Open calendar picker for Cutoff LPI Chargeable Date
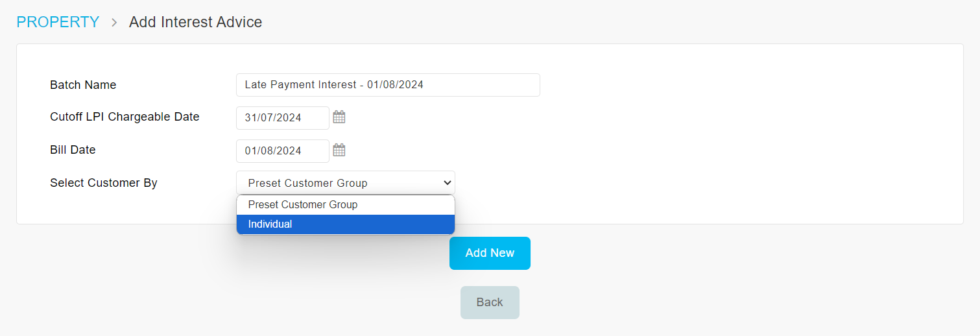Screen dimensions: 980x336 [x=339, y=117]
